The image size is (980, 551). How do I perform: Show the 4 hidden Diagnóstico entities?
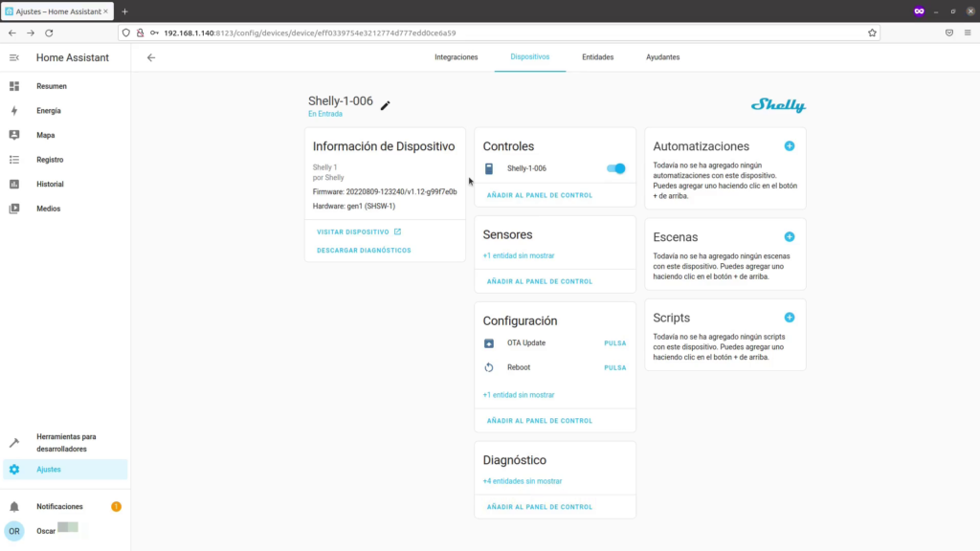pyautogui.click(x=522, y=480)
